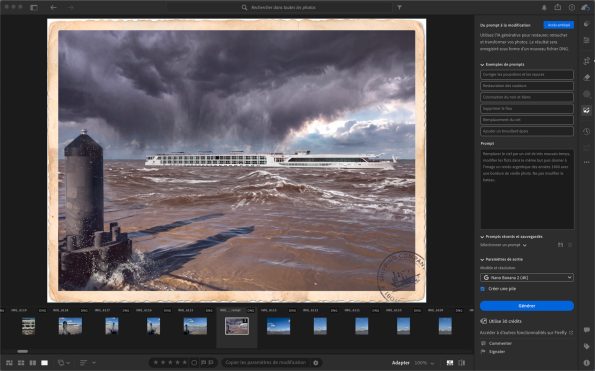Switch to compare view
This screenshot has width=595, height=371.
(33, 363)
